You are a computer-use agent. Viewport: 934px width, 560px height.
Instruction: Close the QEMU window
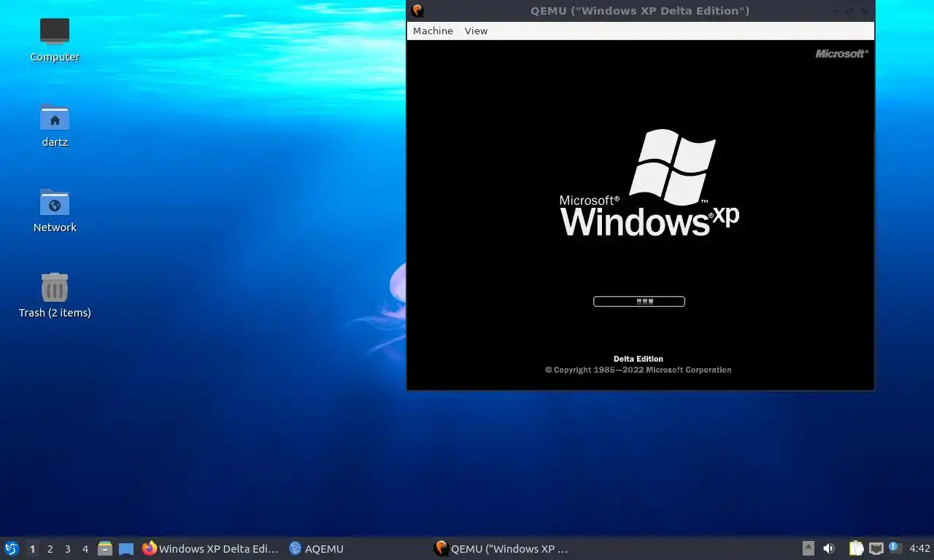coord(864,10)
